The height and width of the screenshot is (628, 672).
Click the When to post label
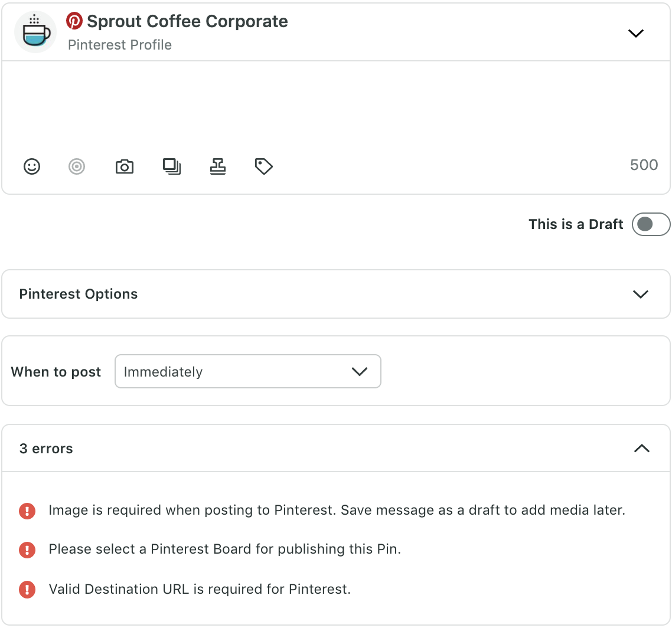pos(56,372)
